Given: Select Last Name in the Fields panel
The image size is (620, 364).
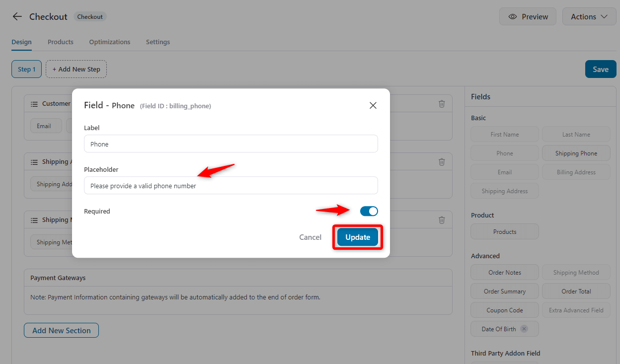Looking at the screenshot, I should (x=576, y=135).
